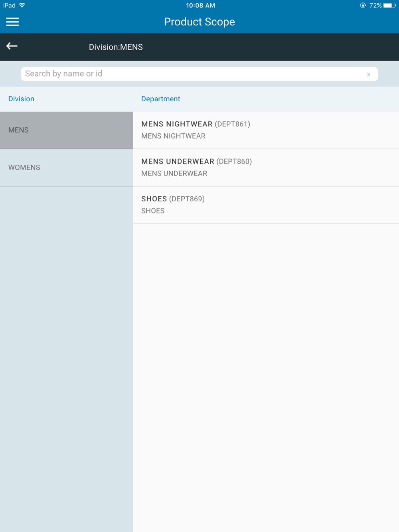Tap the Division:MENS breadcrumb title
Viewport: 399px width, 532px height.
click(116, 47)
